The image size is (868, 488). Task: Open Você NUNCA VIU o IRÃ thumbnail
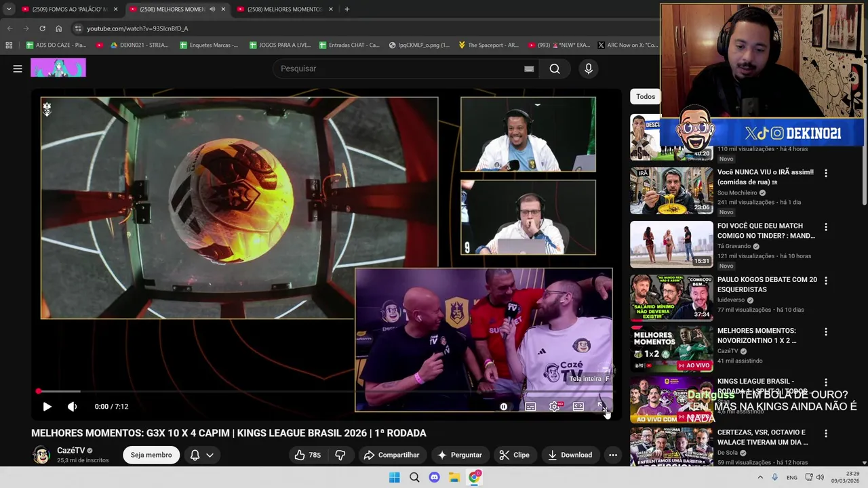(x=671, y=190)
